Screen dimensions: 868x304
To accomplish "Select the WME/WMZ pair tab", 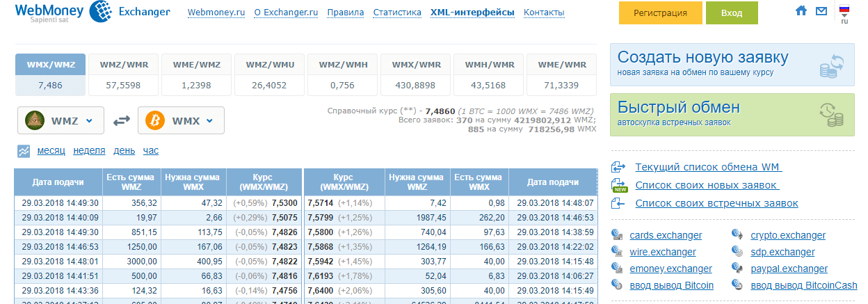I will [x=197, y=75].
